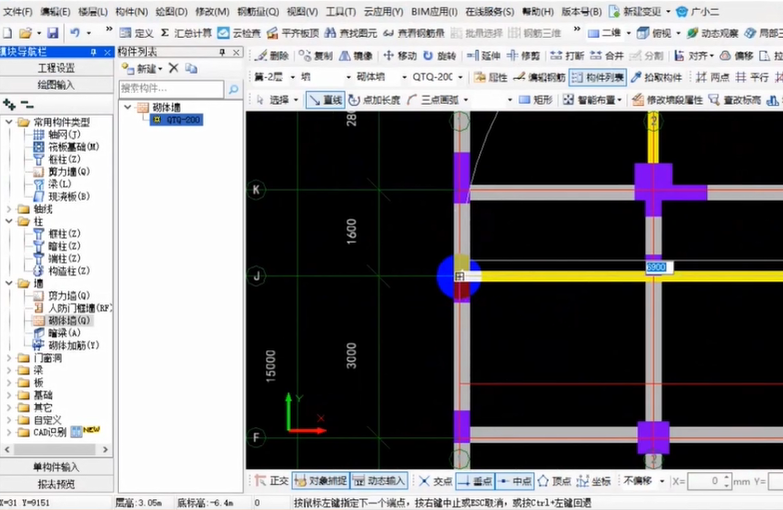783x510 pixels.
Task: Toggle 构件列表 component list button
Action: click(598, 77)
